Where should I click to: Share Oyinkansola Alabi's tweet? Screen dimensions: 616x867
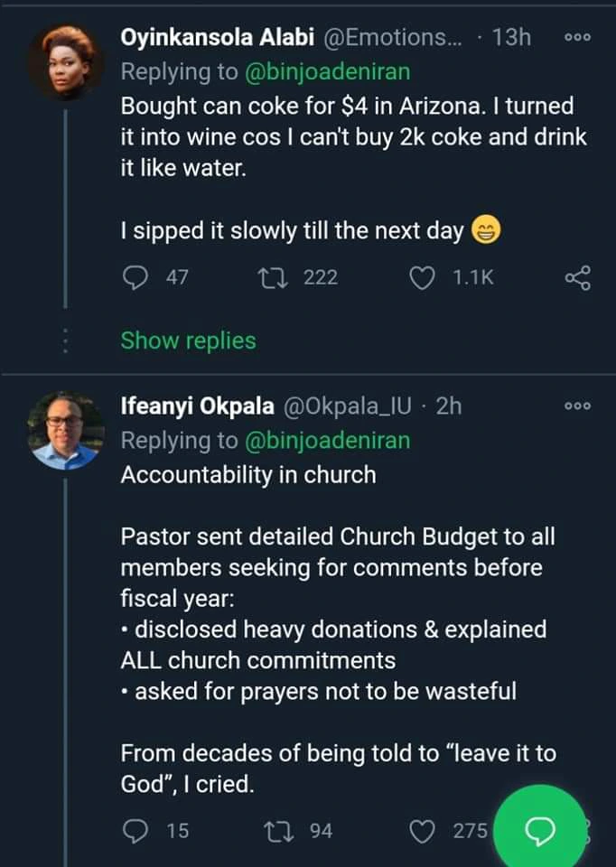point(577,278)
